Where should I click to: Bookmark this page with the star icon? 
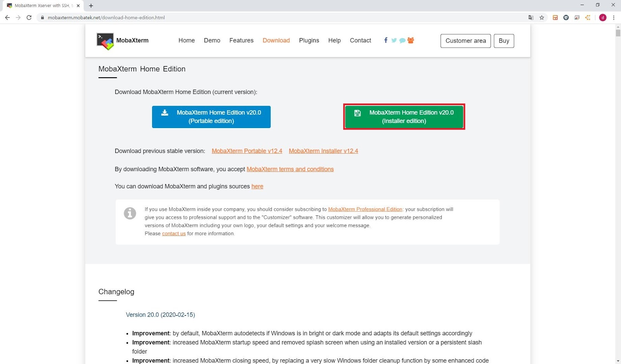coord(542,17)
